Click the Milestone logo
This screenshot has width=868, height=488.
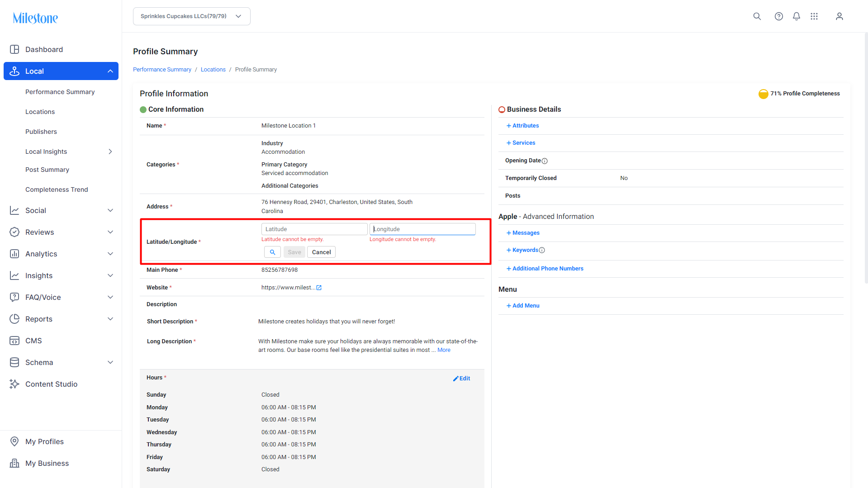point(35,18)
